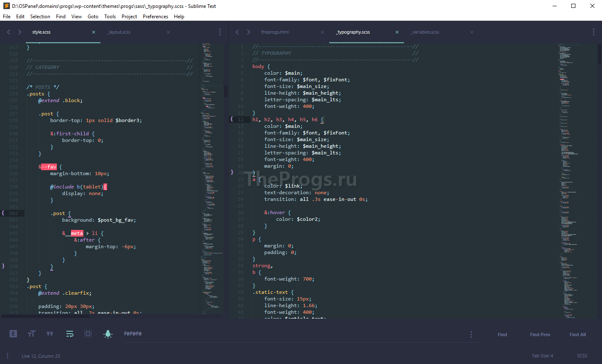This screenshot has width=602, height=364.
Task: Open right pane tab options dots menu
Action: [594, 32]
